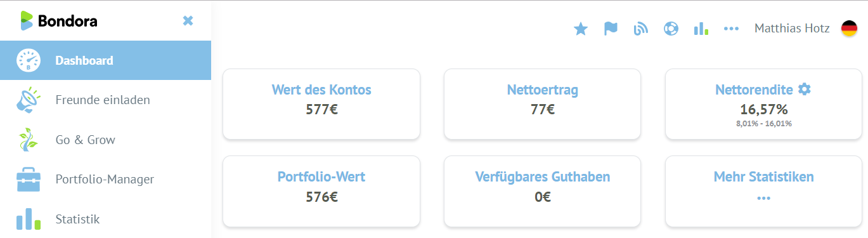
Task: Click the Bondora logo
Action: tap(58, 21)
